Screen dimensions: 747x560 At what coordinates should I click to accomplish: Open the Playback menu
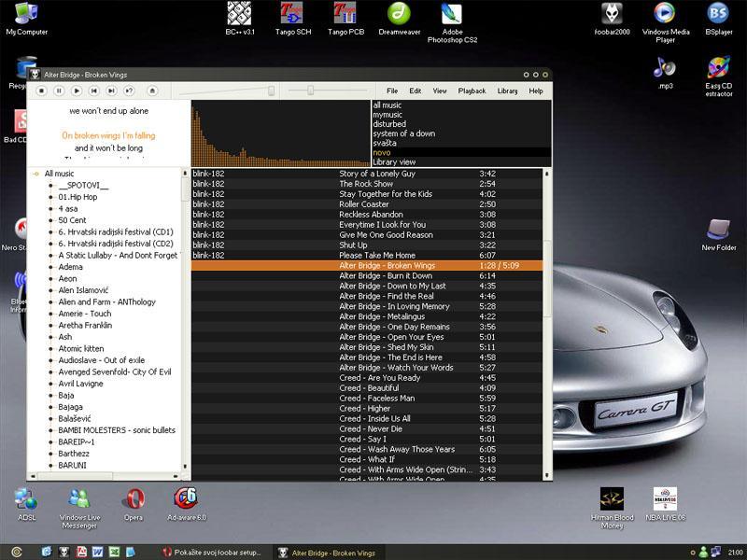[472, 91]
